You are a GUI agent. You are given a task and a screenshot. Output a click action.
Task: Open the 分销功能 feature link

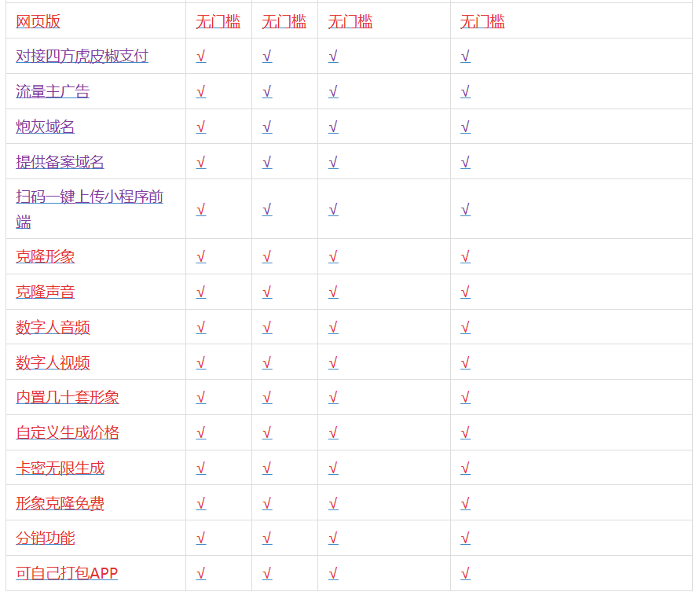(44, 538)
